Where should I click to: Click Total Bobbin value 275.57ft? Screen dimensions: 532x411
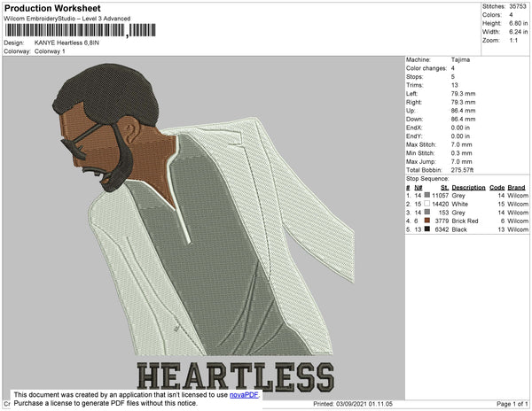click(462, 170)
